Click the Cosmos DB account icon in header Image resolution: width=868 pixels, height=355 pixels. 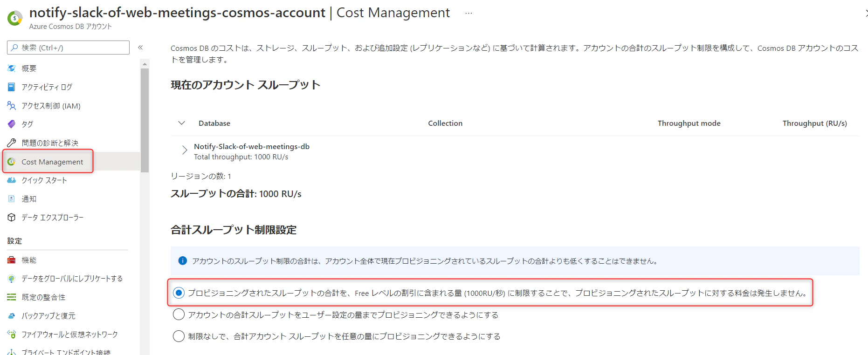click(x=15, y=18)
